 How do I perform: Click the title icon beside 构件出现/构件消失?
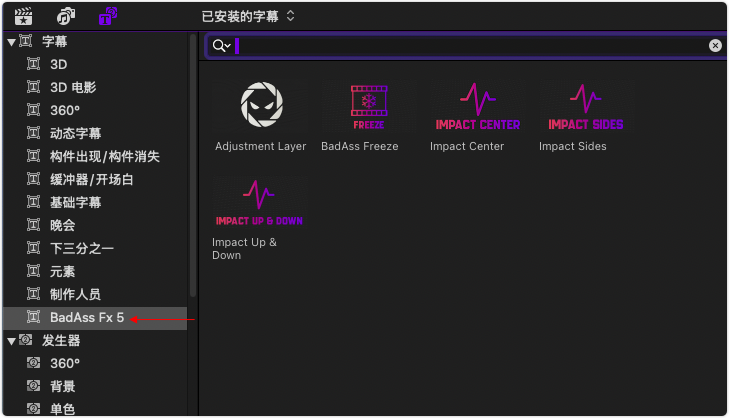33,156
